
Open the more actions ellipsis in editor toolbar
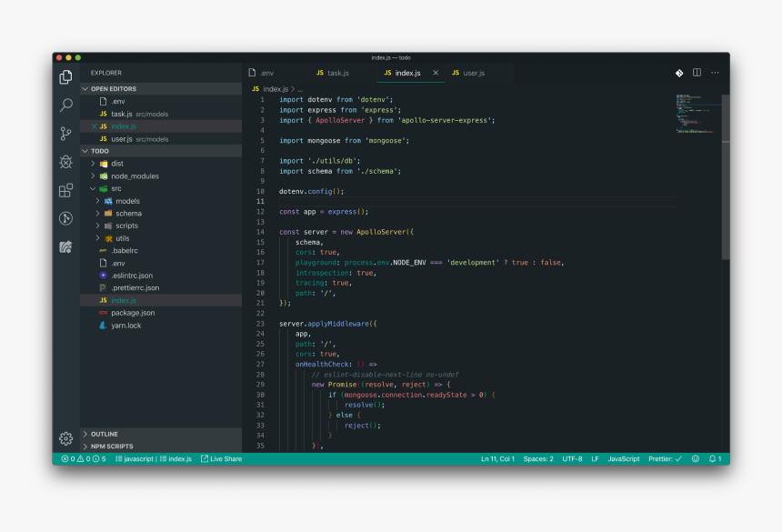point(715,73)
